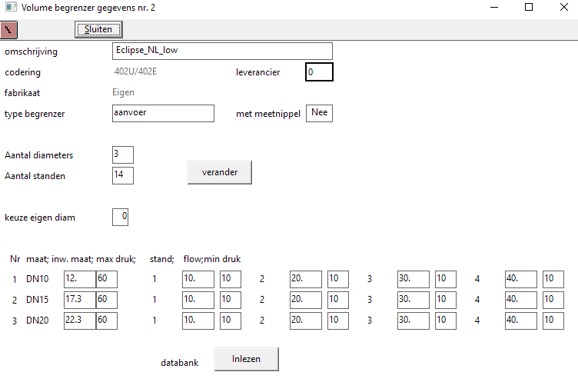Viewport: 578px width, 392px height.
Task: Click DN15 stand 3 flow field
Action: pyautogui.click(x=414, y=299)
